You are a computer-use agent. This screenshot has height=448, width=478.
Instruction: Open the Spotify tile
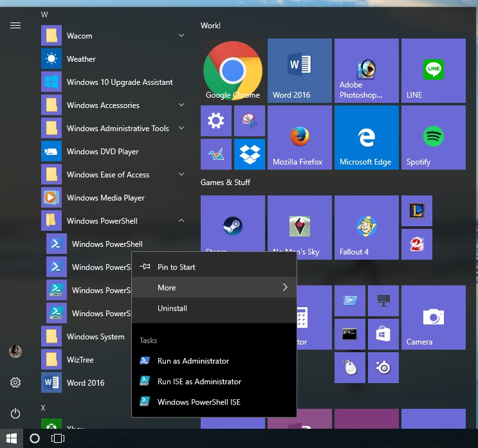434,138
